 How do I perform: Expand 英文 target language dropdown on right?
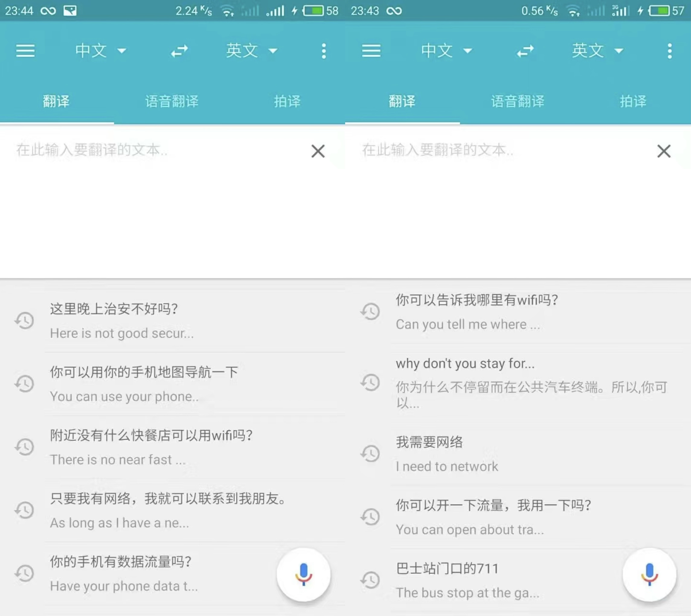coord(597,51)
